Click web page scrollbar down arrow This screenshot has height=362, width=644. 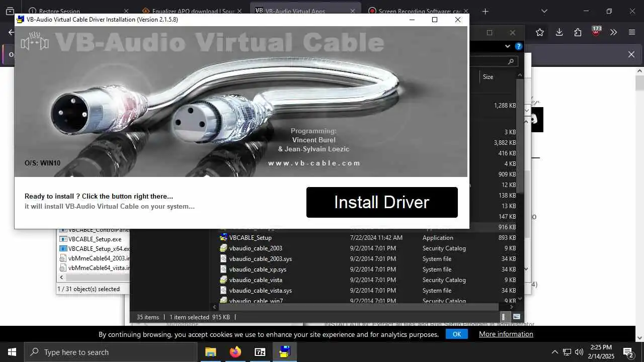click(639, 338)
